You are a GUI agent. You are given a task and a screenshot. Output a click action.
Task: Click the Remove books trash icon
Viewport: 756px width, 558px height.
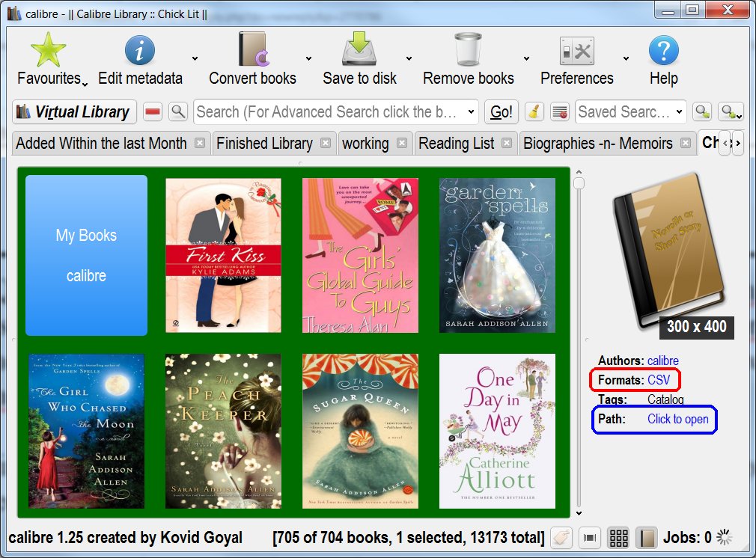(x=468, y=49)
